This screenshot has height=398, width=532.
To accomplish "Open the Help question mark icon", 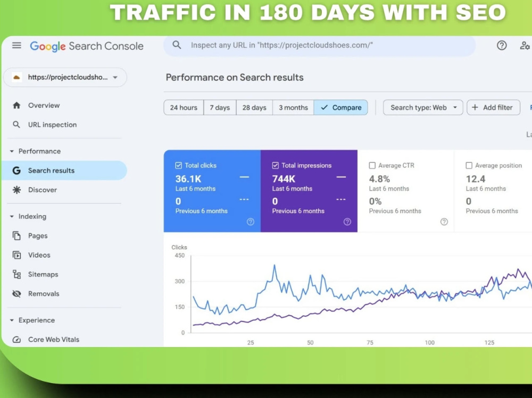I will [502, 45].
